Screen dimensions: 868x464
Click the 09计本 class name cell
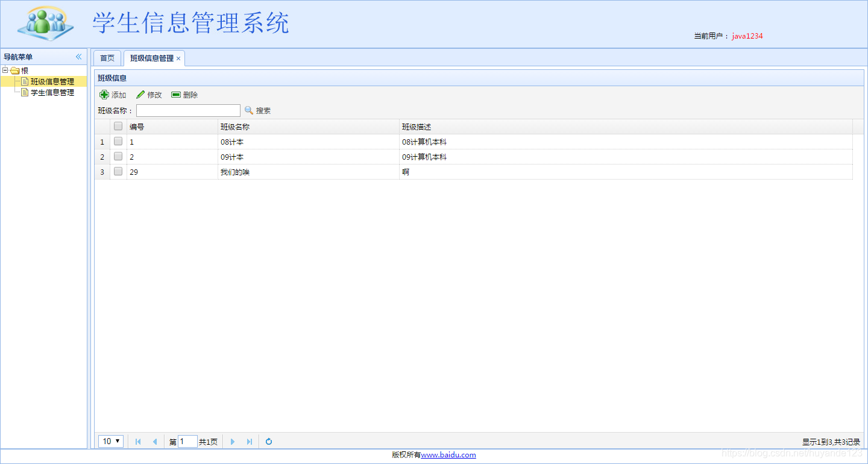[x=309, y=157]
